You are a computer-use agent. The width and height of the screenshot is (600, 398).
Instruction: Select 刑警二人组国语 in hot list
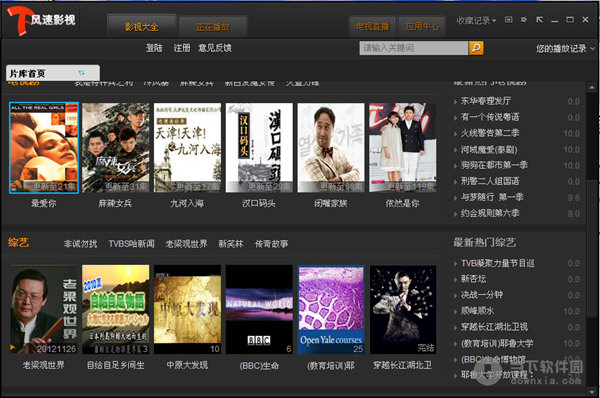490,181
